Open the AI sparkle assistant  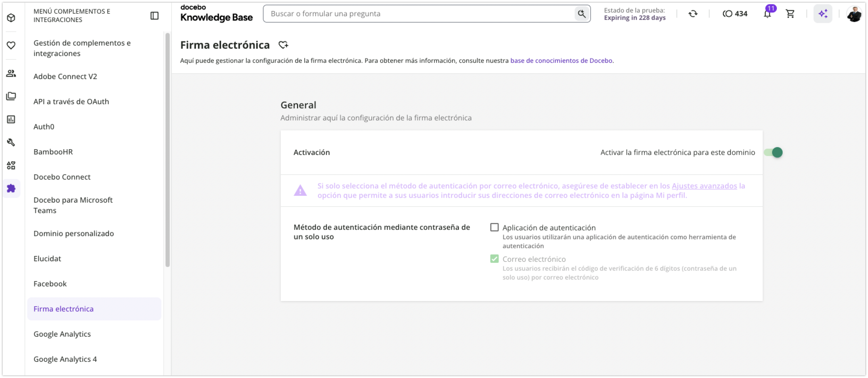click(x=822, y=13)
